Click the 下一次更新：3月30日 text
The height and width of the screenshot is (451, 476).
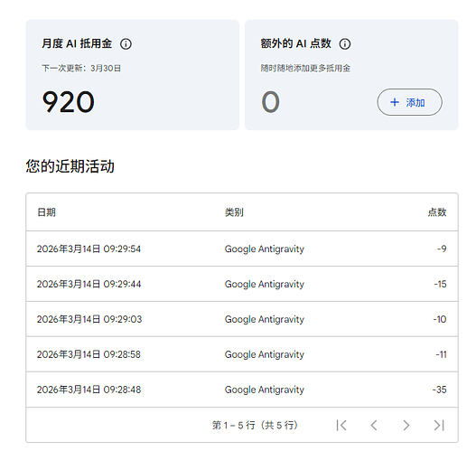click(x=81, y=69)
